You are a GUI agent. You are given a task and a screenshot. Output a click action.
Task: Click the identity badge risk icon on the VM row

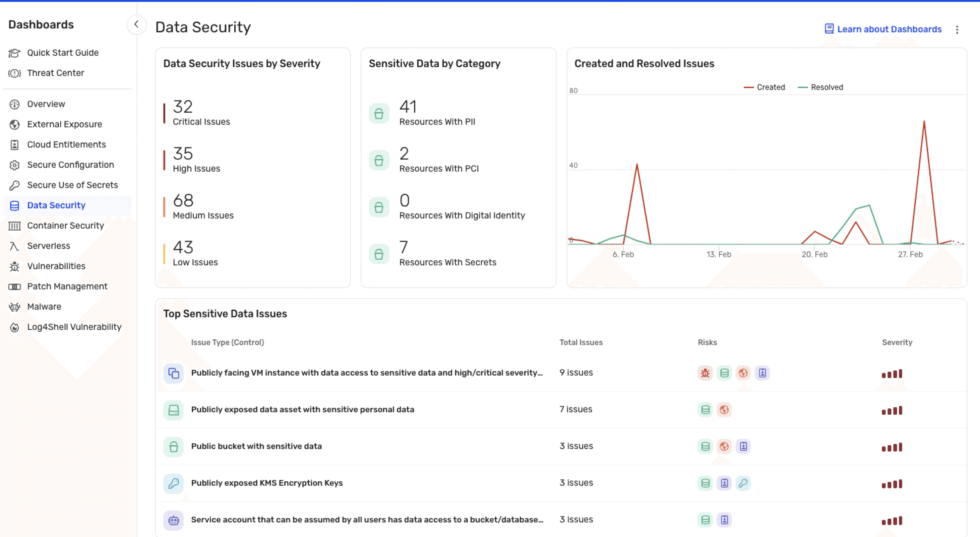pos(762,373)
